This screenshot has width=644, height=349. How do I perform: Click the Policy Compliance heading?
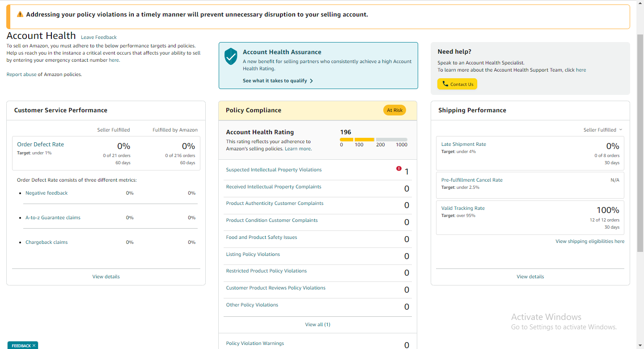pos(254,110)
